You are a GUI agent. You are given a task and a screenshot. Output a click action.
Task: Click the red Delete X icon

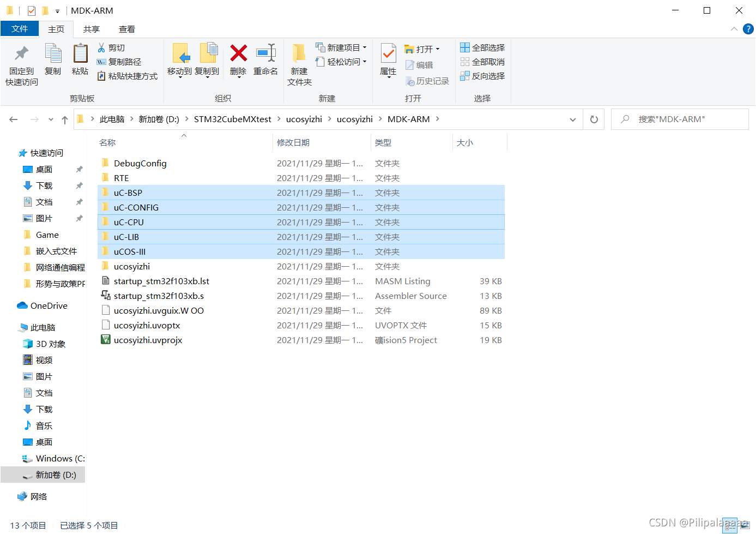(238, 53)
